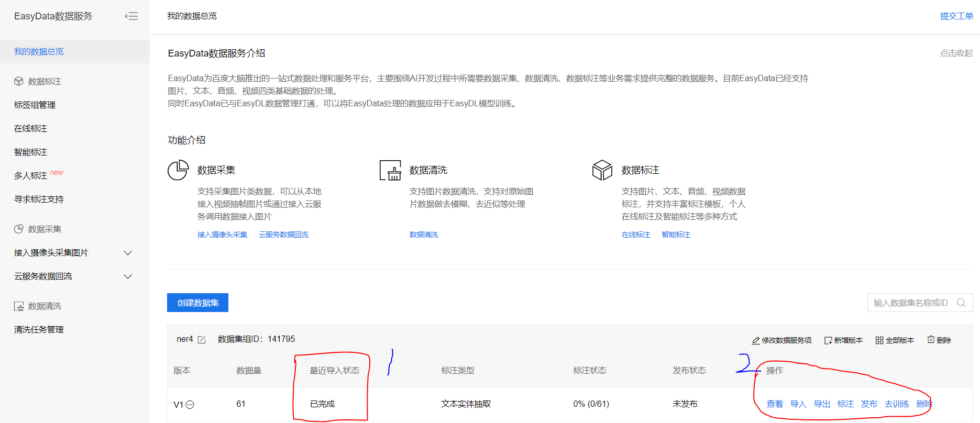Click the 文本实体抽取 annotation type cell
Image resolution: width=980 pixels, height=423 pixels.
466,404
